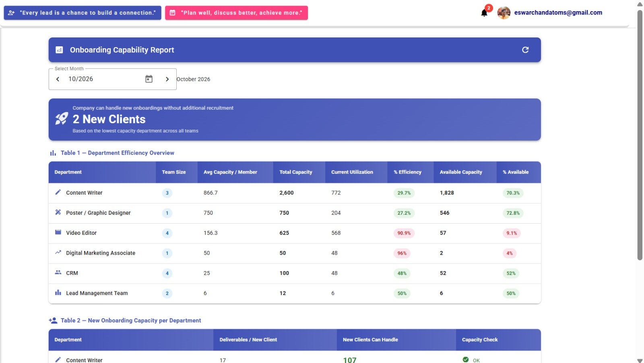The image size is (644, 363).
Task: Click the rocket icon beside 2 New Clients
Action: [x=62, y=118]
